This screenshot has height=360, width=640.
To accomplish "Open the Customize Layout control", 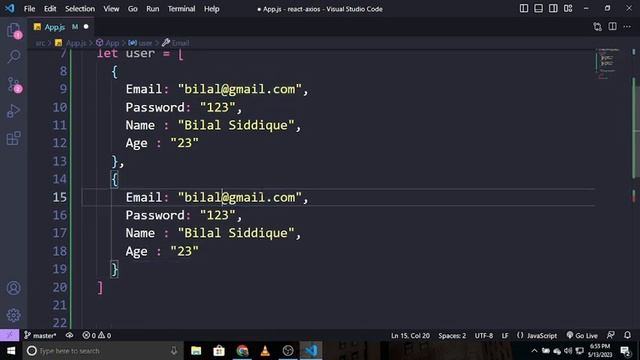I will point(568,9).
